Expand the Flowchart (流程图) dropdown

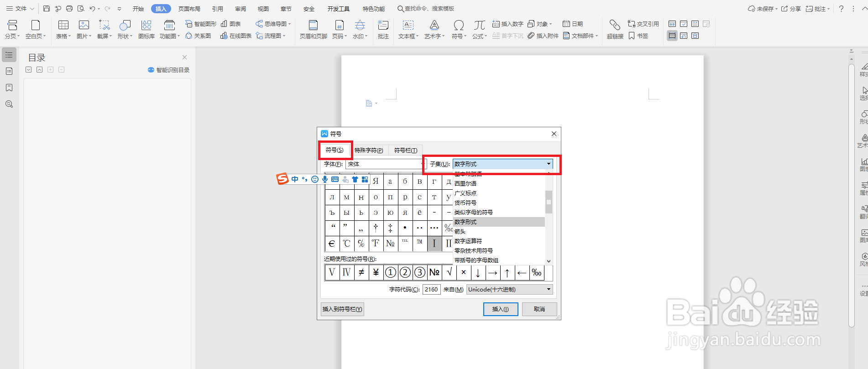[284, 36]
